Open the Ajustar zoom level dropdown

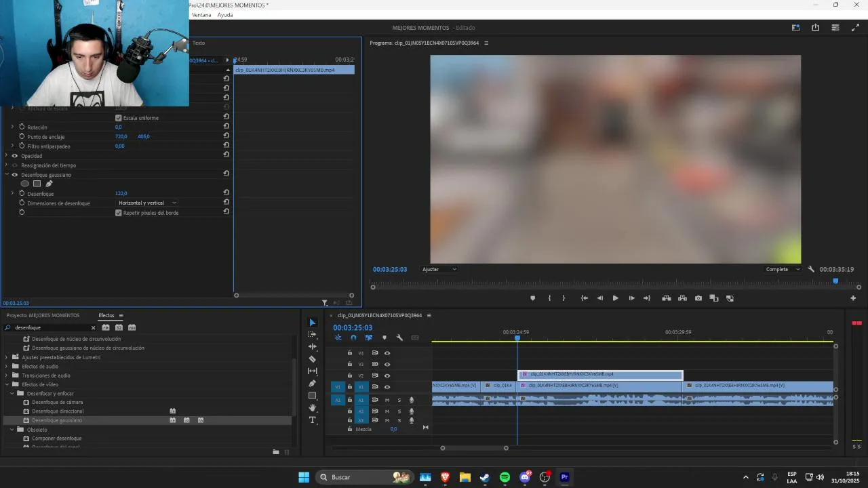439,269
